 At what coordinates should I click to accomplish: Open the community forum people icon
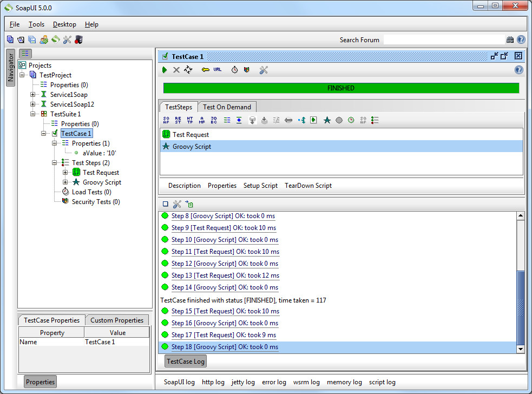point(44,40)
